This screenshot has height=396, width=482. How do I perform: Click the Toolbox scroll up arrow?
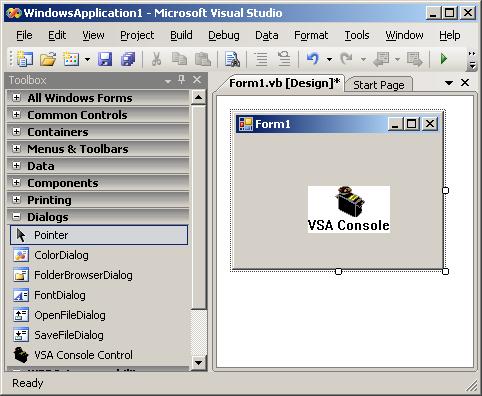198,97
